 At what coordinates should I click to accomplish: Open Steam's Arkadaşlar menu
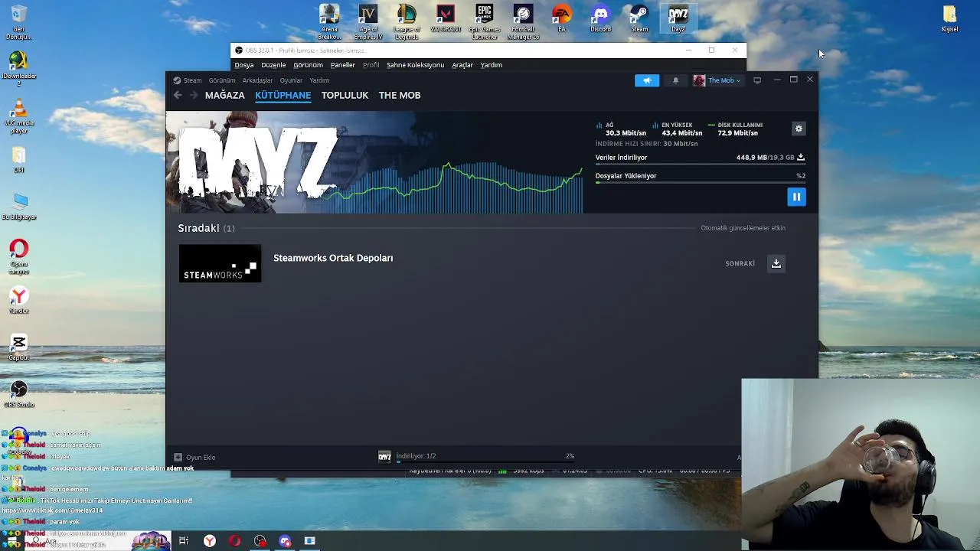[x=257, y=80]
